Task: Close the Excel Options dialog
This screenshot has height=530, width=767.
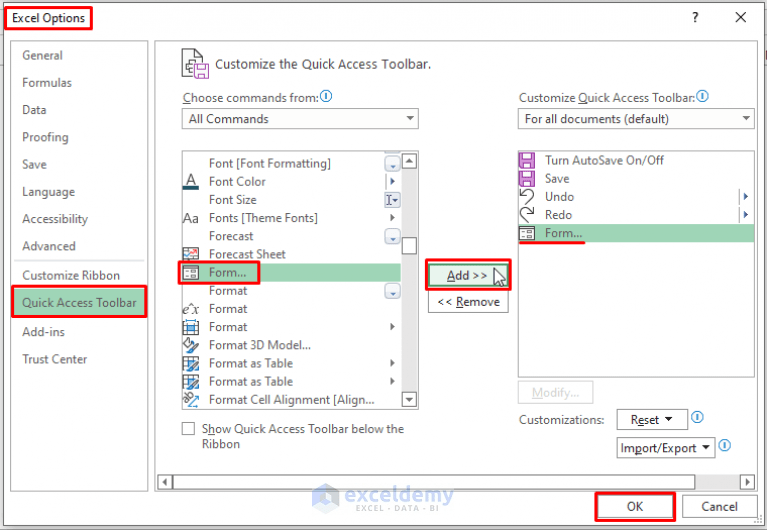Action: [741, 18]
